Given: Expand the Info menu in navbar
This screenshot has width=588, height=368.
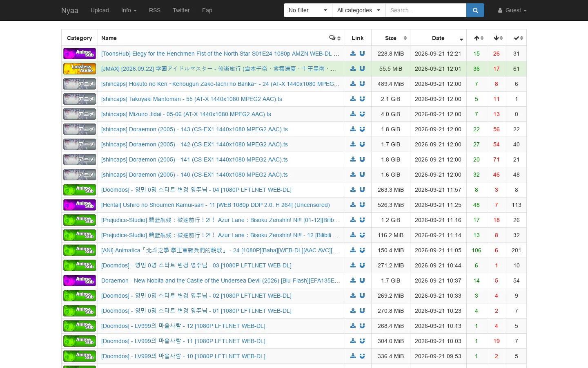Looking at the screenshot, I should click(129, 10).
